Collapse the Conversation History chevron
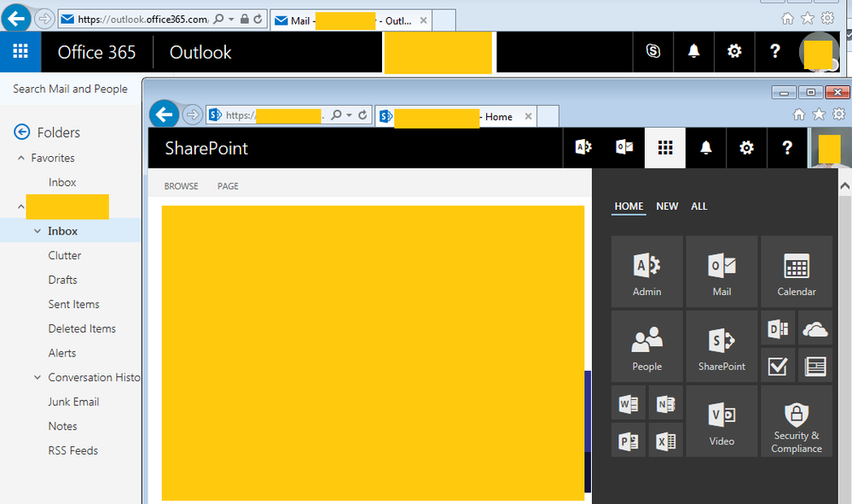Screen dimensions: 852x504 (38, 377)
